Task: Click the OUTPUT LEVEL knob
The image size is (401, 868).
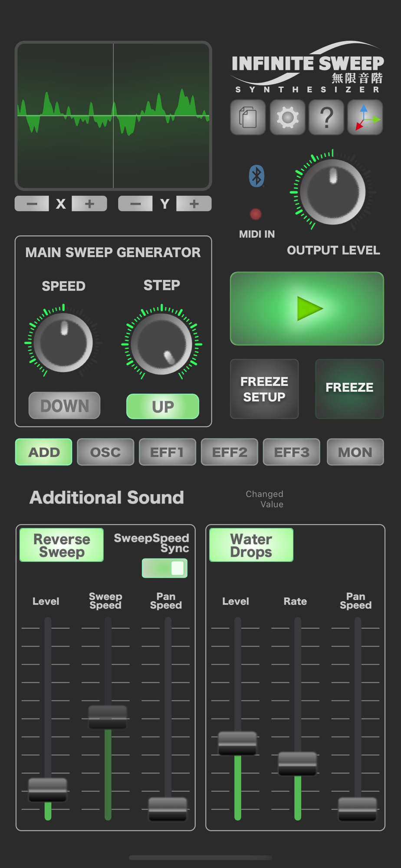Action: 333,191
